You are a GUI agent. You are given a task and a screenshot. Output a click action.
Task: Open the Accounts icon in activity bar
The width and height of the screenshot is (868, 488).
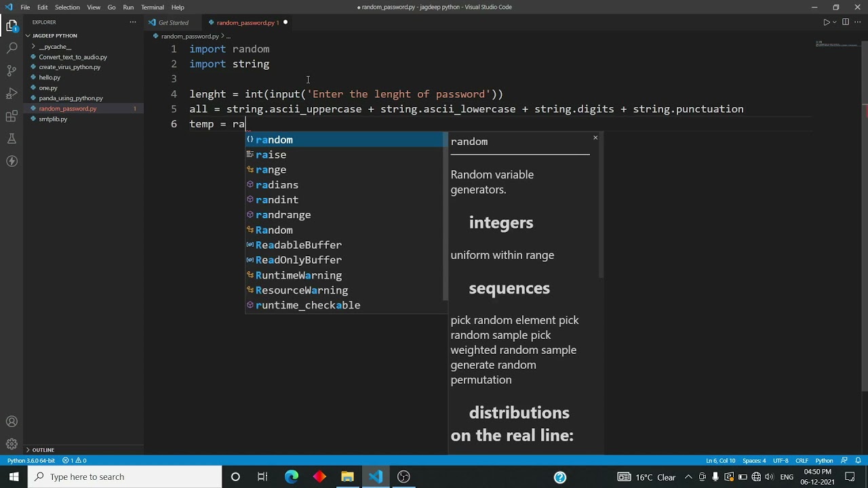pos(12,422)
